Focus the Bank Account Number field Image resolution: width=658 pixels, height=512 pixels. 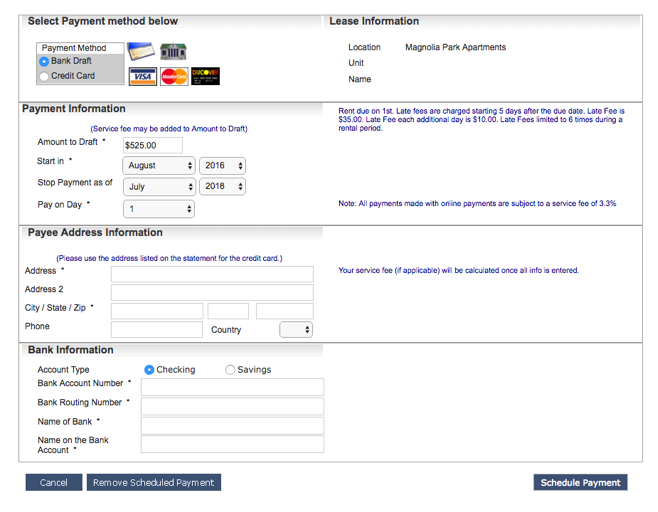(232, 387)
